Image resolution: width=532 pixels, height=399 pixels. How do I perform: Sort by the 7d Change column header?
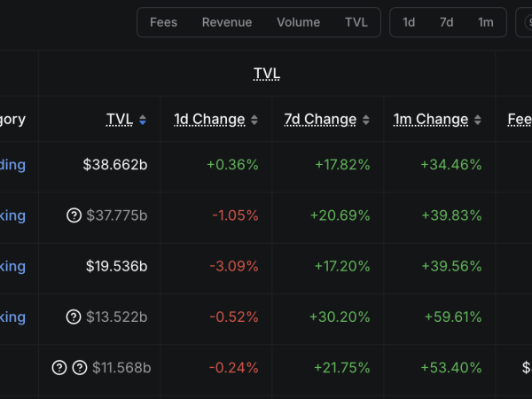320,120
